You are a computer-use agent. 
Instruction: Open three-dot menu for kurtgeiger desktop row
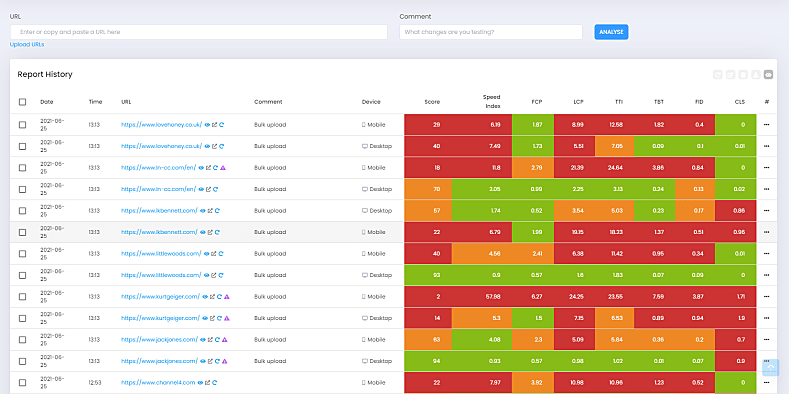pos(766,319)
